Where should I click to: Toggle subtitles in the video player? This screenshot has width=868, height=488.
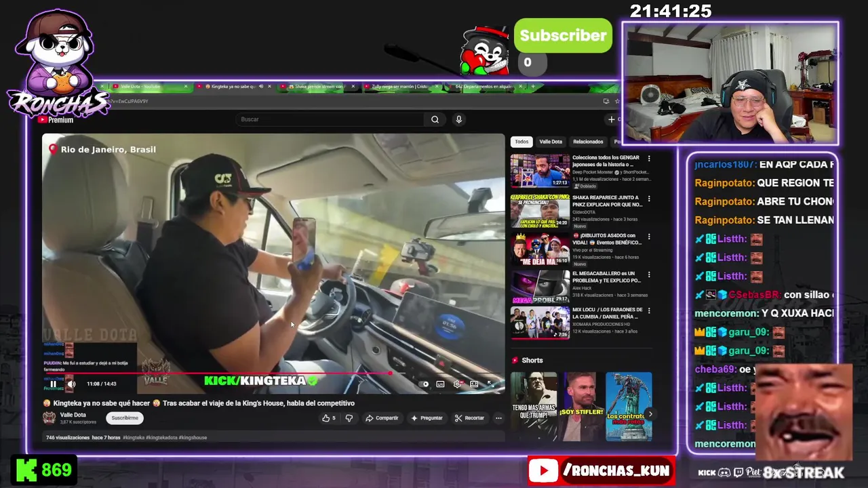(x=440, y=384)
